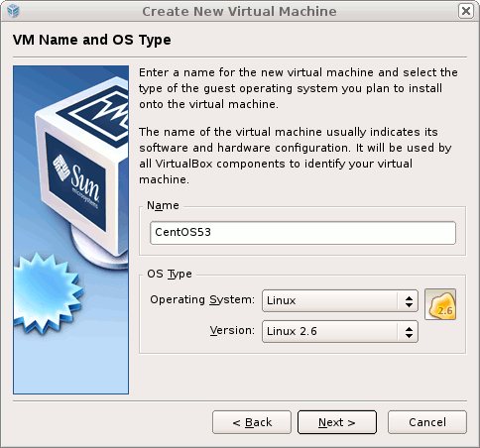This screenshot has width=480, height=448.
Task: Click the VM Name and OS Type heading
Action: (92, 40)
